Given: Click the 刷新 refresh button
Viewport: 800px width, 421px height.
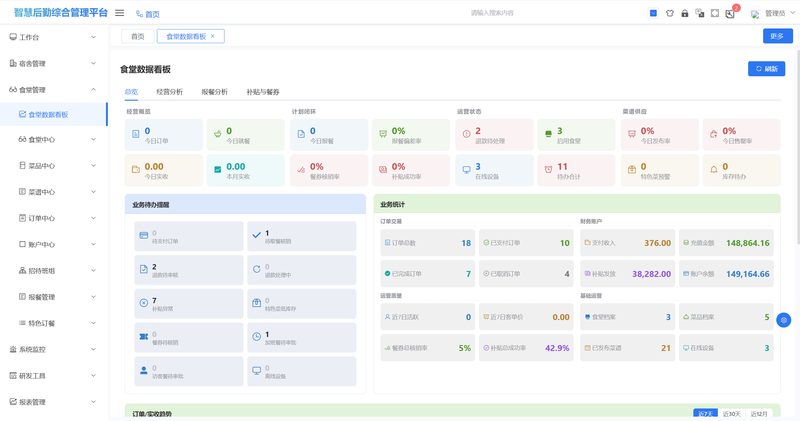Looking at the screenshot, I should (x=766, y=68).
